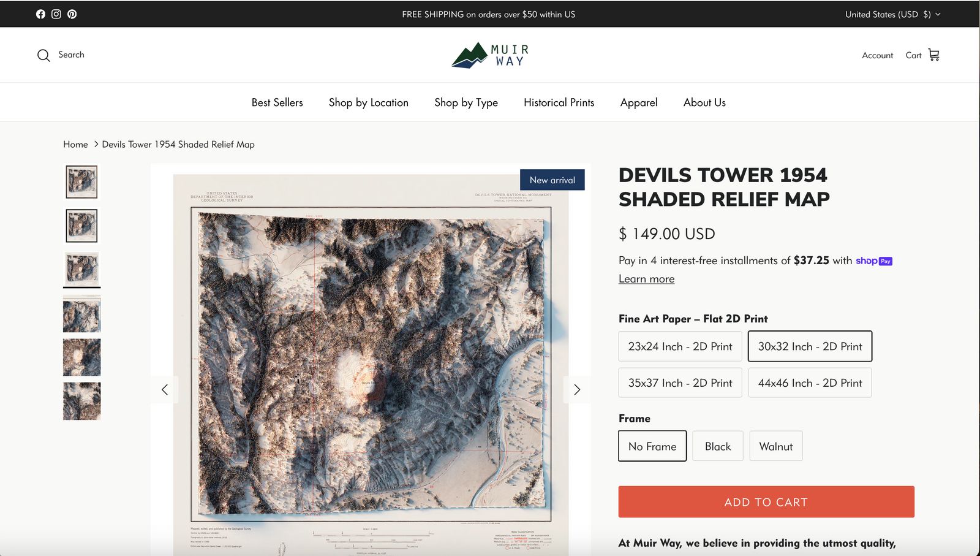Open the Instagram social link
980x556 pixels.
point(56,14)
